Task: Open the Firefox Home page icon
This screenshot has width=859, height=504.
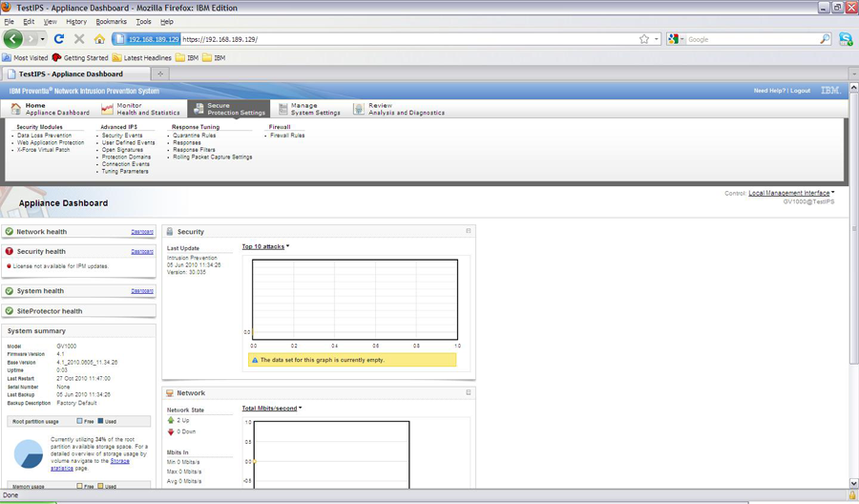Action: 99,39
